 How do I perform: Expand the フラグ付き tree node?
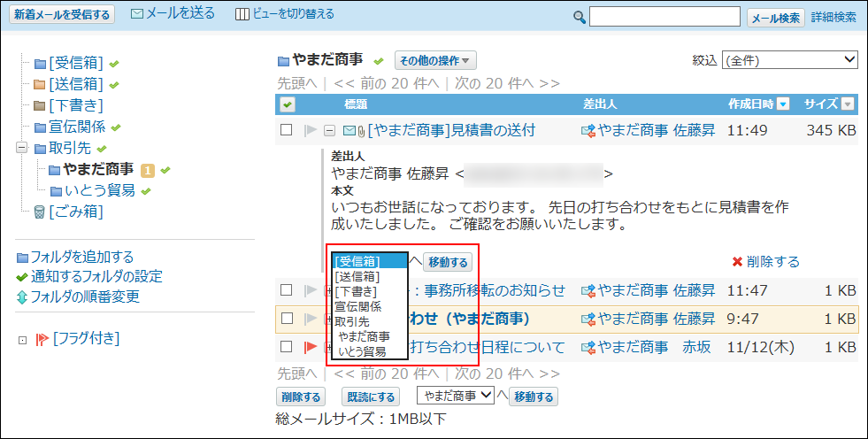(x=22, y=341)
